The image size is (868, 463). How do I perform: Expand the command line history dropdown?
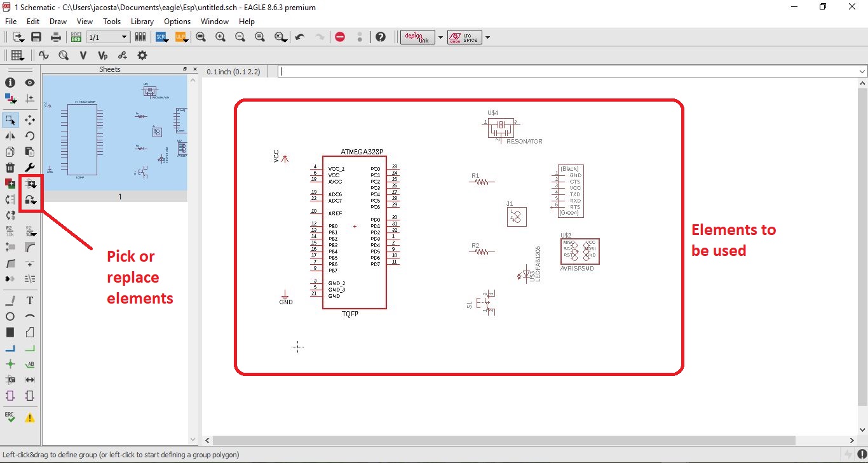click(862, 72)
